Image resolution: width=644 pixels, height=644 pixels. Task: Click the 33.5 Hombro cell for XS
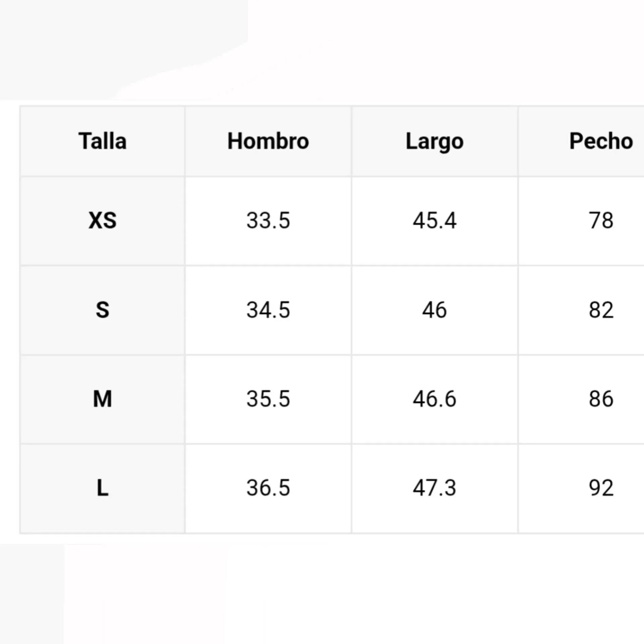coord(268,220)
